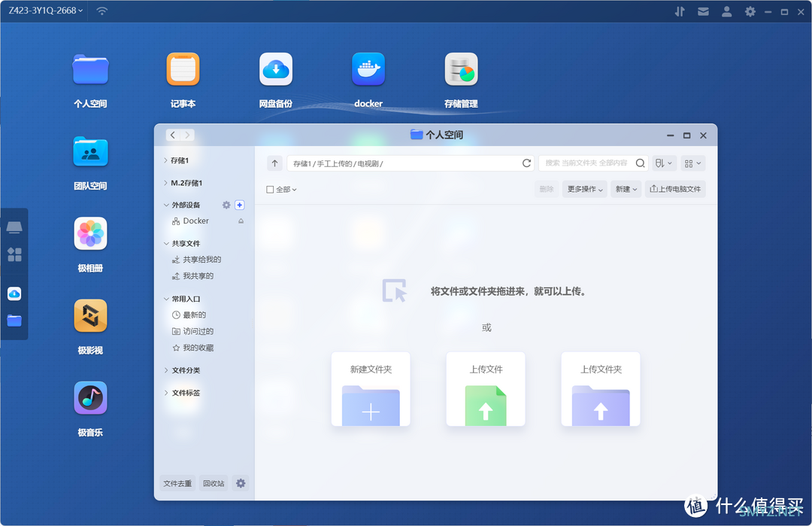The height and width of the screenshot is (526, 812).
Task: Expand the 文件分类 section
Action: (166, 370)
